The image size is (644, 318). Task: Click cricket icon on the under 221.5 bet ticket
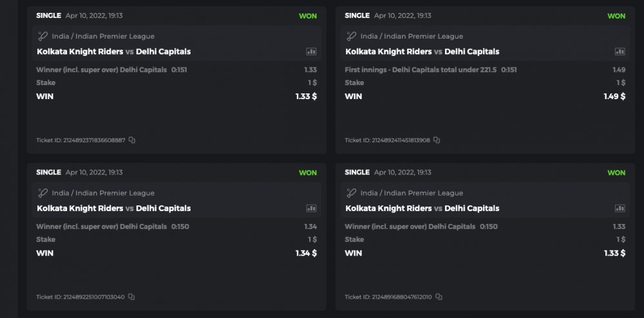click(x=352, y=36)
